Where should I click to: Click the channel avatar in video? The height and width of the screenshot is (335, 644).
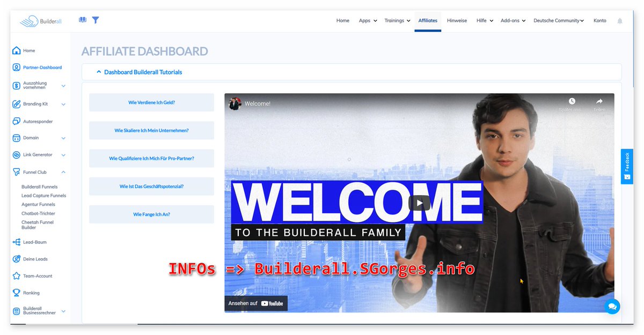(x=235, y=103)
